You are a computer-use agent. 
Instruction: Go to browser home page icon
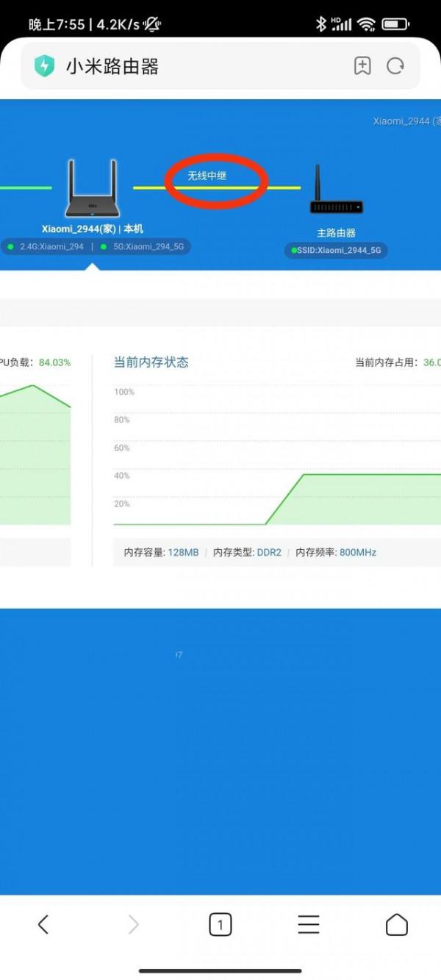point(397,924)
